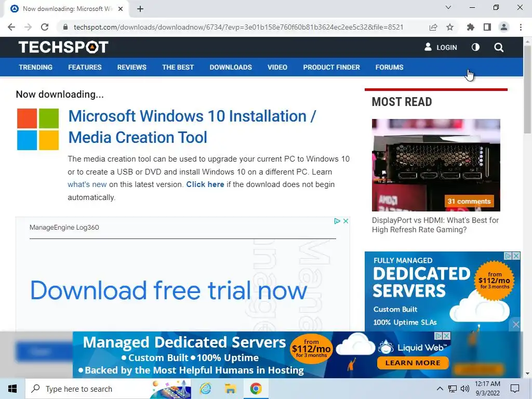The width and height of the screenshot is (532, 399).
Task: Click the Microsoft Windows logo image
Action: click(38, 129)
